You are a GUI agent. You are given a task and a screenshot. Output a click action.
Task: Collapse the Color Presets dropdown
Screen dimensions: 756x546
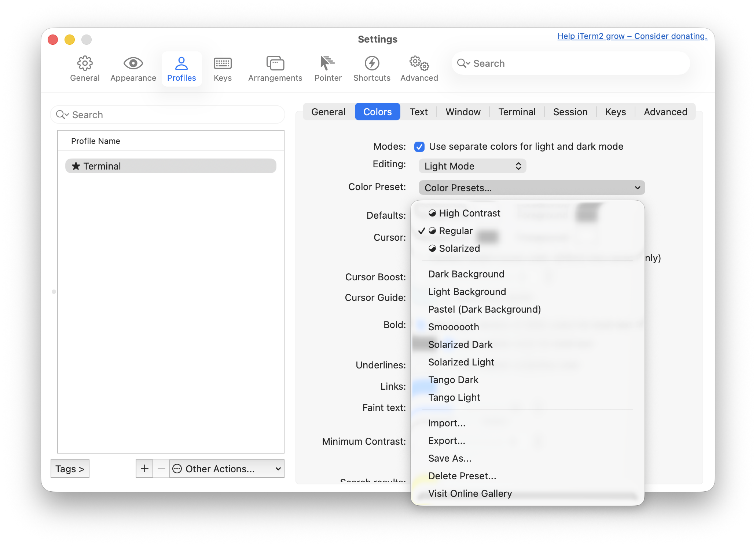tap(531, 188)
